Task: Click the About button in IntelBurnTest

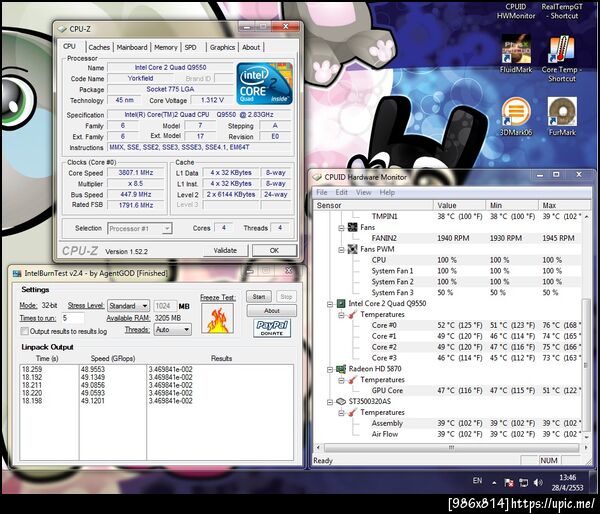Action: coord(272,311)
